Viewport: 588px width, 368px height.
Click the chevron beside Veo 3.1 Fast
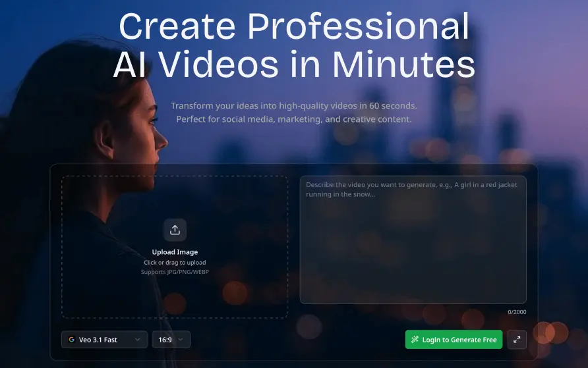click(137, 340)
